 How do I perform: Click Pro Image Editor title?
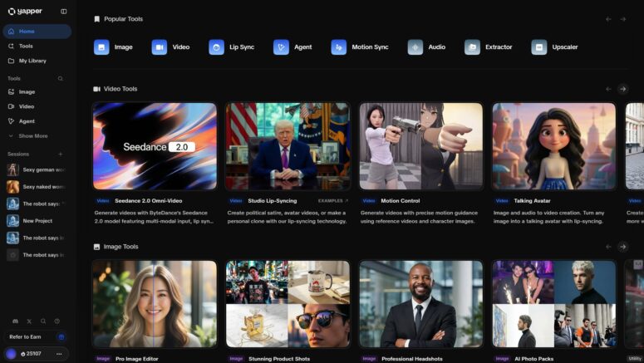tap(137, 359)
